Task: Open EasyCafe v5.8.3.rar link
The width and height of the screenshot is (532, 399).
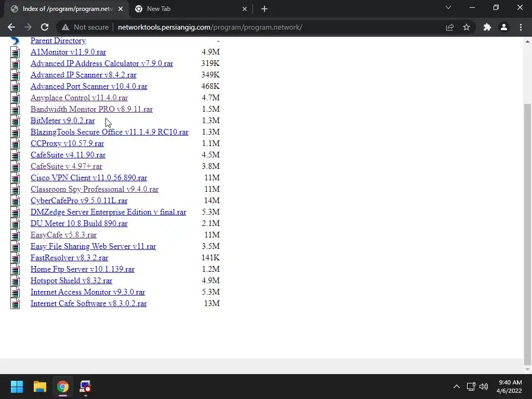Action: click(x=63, y=235)
